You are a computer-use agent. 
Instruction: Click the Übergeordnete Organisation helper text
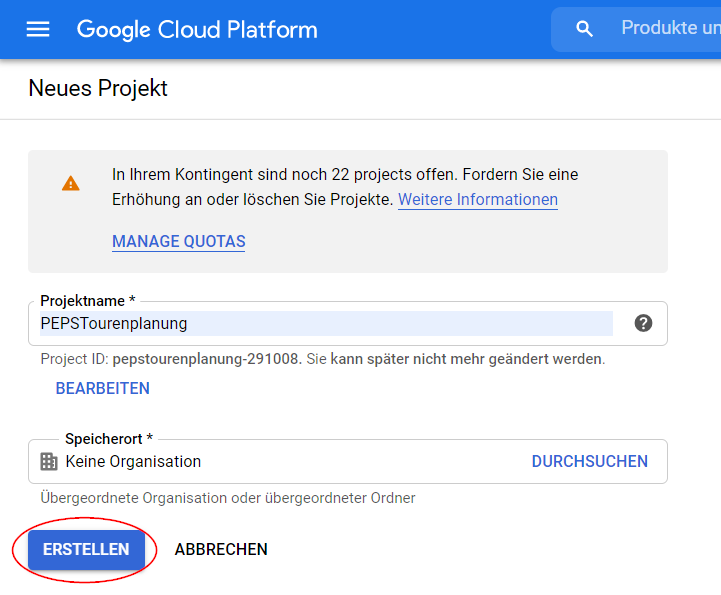227,497
